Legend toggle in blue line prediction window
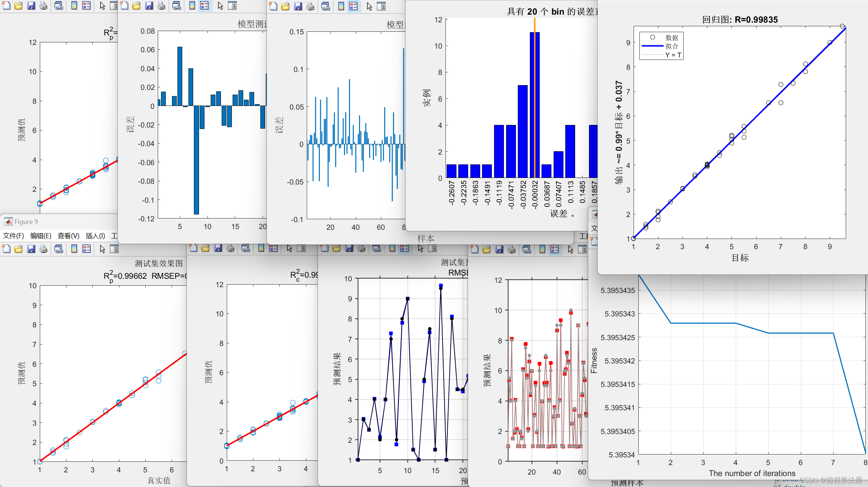868x487 pixels. tap(405, 248)
